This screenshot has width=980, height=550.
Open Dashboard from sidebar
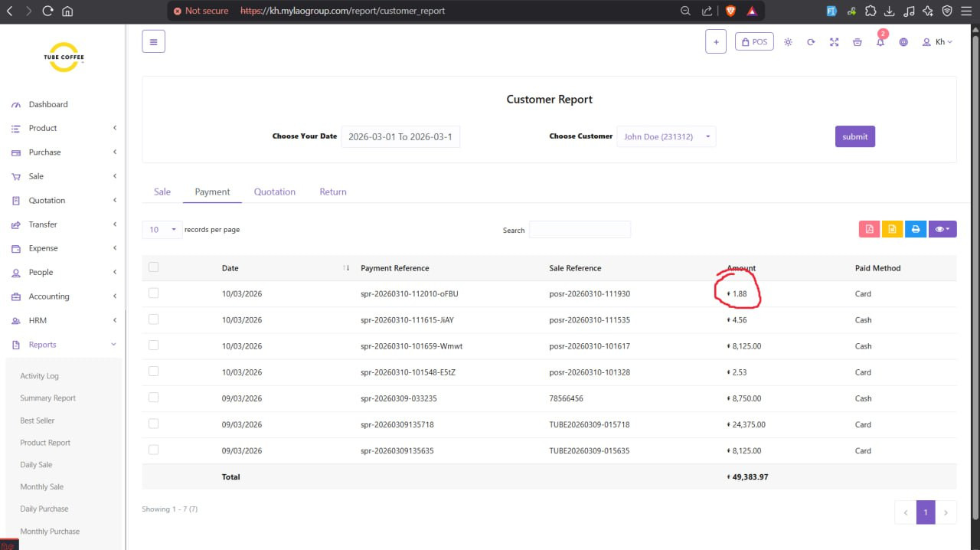tap(48, 104)
